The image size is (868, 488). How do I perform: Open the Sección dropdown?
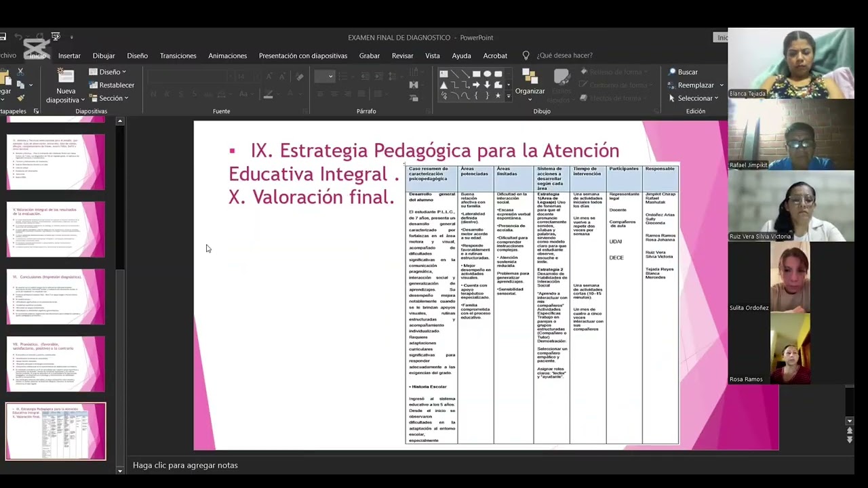click(108, 98)
